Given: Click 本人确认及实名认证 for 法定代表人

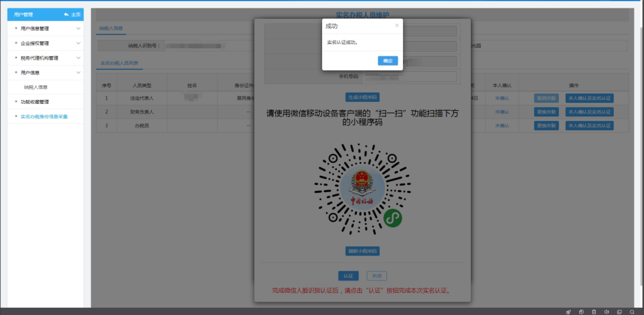Looking at the screenshot, I should point(589,98).
